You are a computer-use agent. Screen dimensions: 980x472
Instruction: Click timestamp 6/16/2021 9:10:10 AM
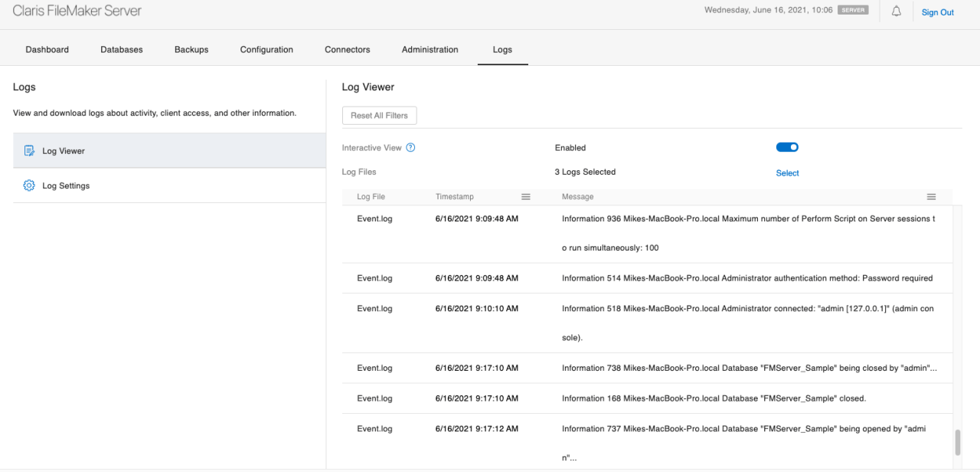click(x=477, y=309)
